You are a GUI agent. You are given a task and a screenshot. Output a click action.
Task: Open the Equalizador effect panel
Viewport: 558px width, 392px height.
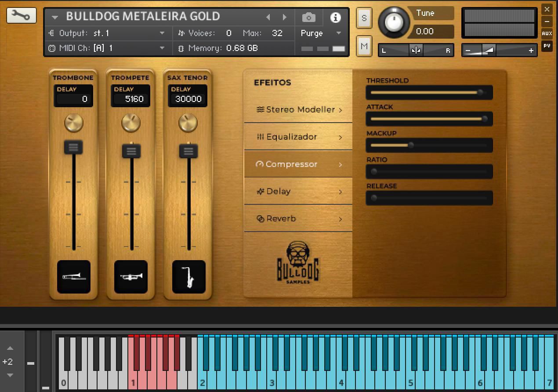click(298, 137)
